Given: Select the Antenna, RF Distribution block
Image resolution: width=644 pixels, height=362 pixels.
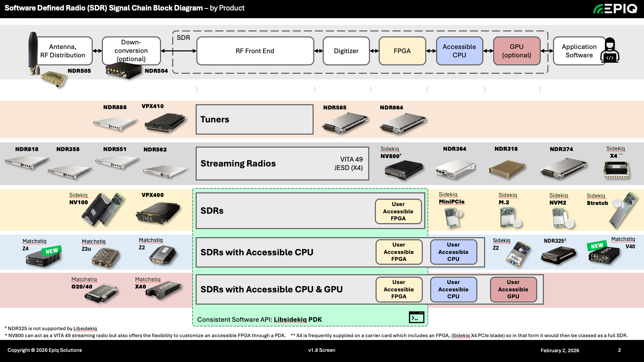Looking at the screenshot, I should (63, 51).
